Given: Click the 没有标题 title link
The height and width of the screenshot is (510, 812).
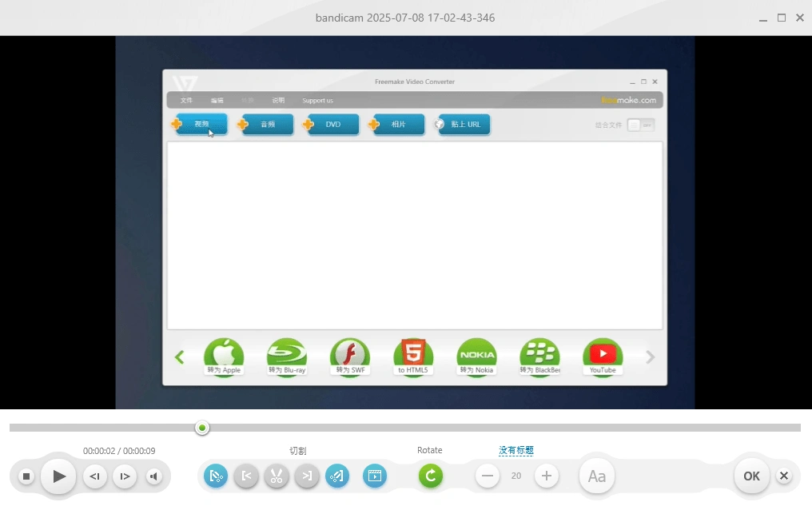Looking at the screenshot, I should coord(516,451).
